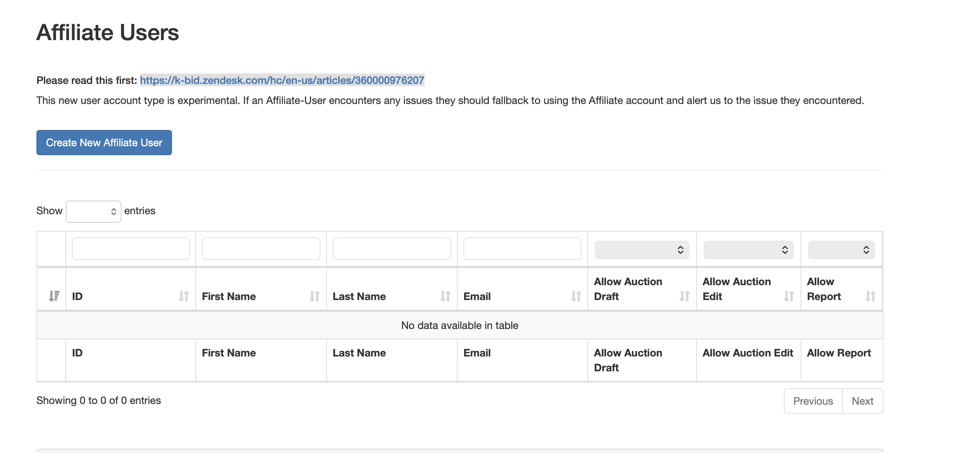Open the k-bid zendesk article link

282,80
